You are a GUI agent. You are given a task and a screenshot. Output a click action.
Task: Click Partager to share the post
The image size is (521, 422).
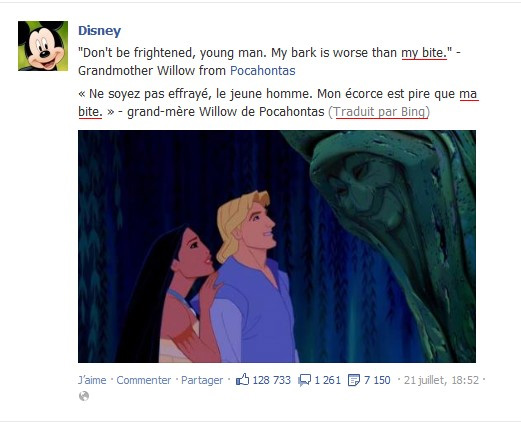coord(202,380)
